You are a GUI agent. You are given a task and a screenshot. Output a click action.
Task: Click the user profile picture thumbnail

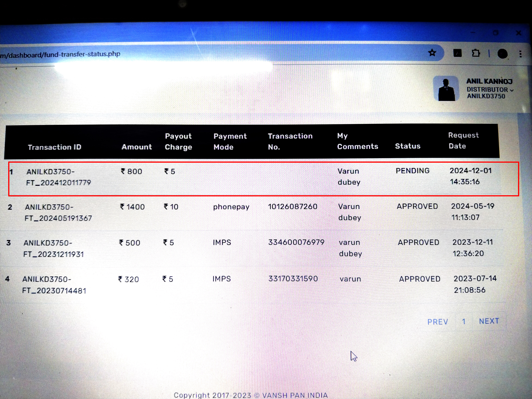(446, 89)
